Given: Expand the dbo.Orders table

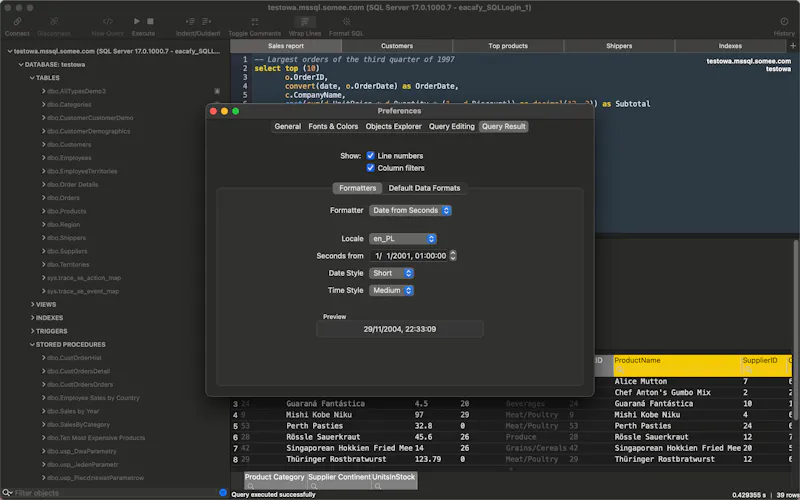Looking at the screenshot, I should click(x=43, y=198).
